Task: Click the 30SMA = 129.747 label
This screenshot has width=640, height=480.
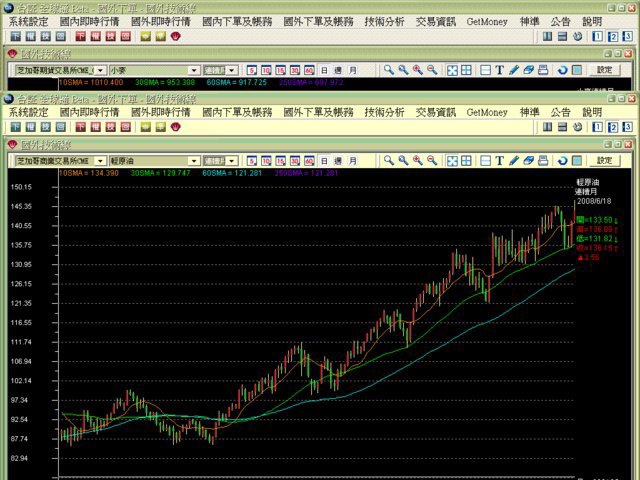Action: click(160, 173)
